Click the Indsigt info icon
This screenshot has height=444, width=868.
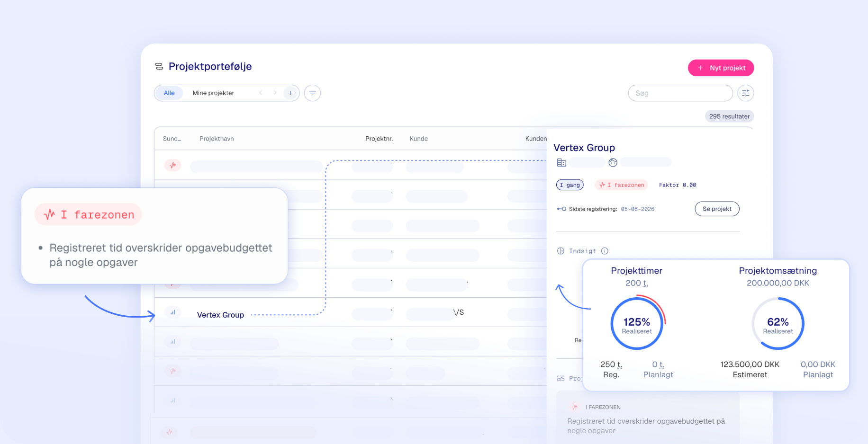tap(605, 251)
